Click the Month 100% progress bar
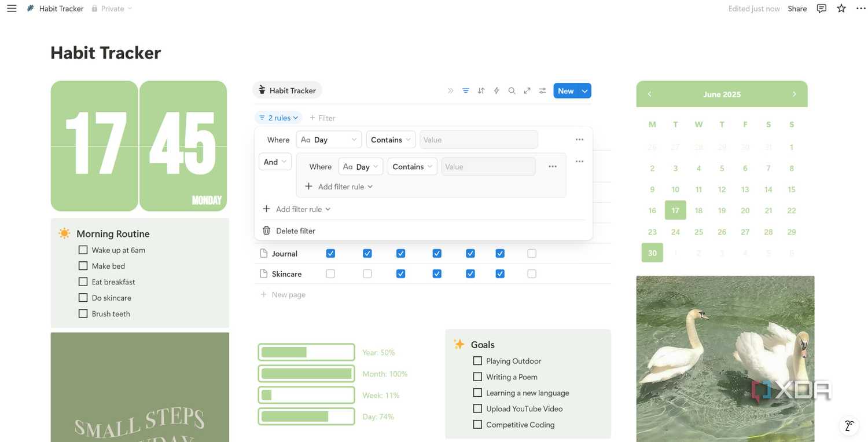 pyautogui.click(x=306, y=374)
